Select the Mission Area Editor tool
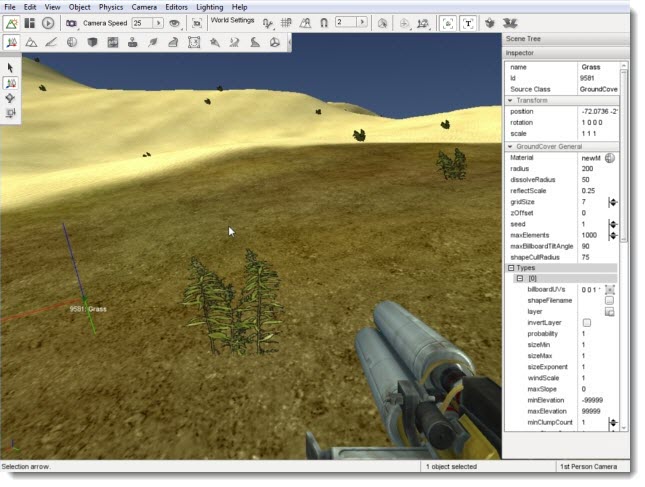This screenshot has width=645, height=487. coord(194,42)
